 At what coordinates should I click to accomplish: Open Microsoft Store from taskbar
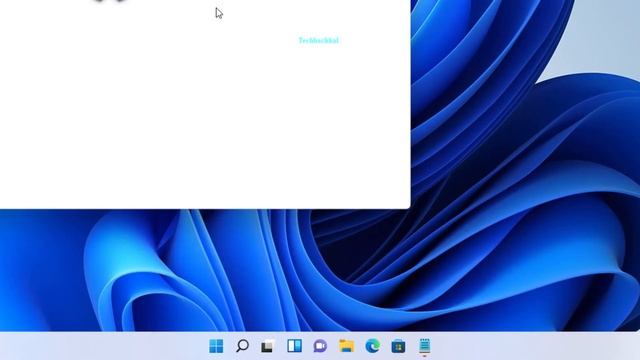click(398, 346)
